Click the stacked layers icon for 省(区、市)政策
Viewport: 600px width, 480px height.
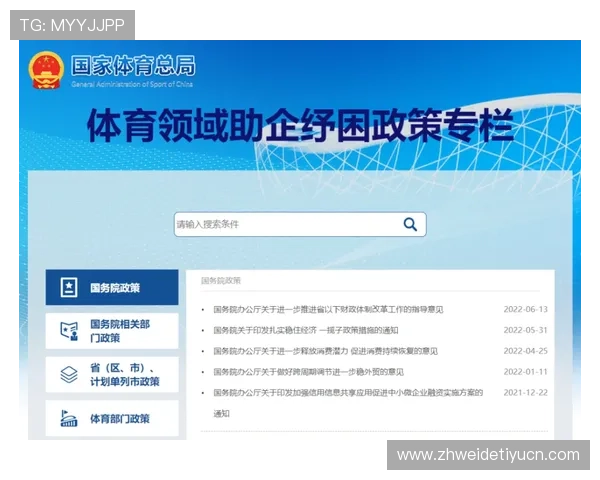click(69, 375)
